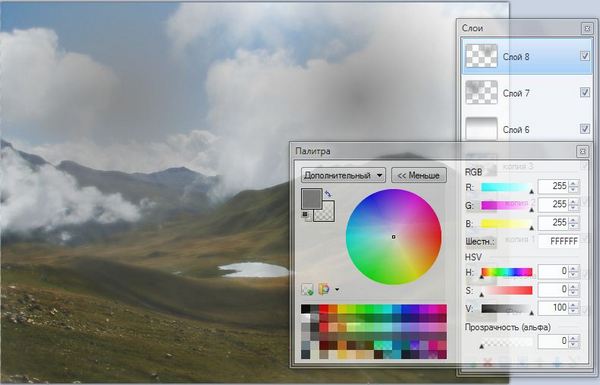Image resolution: width=600 pixels, height=385 pixels.
Task: Toggle visibility checkbox of Слой 8
Action: click(x=585, y=56)
